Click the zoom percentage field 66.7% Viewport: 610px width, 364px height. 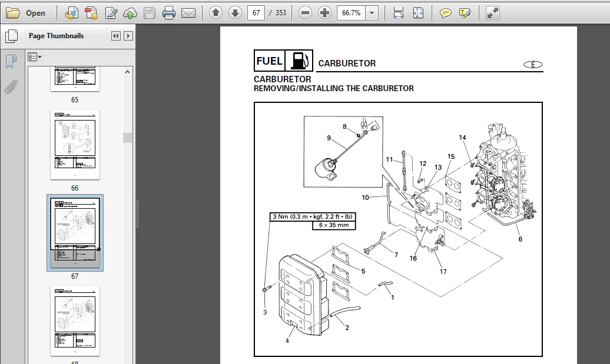[352, 13]
